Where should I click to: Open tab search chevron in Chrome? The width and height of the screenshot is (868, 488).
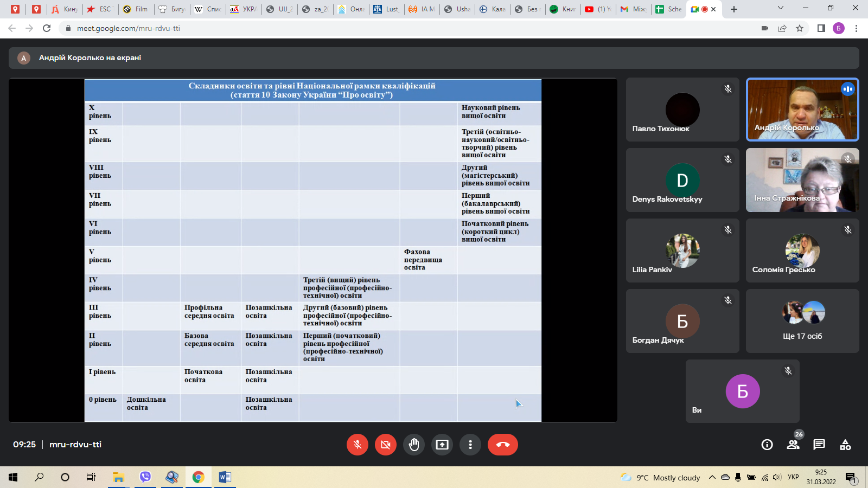coord(780,8)
